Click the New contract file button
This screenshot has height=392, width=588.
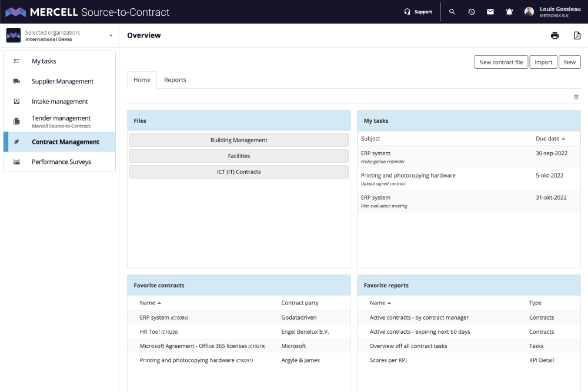[501, 62]
